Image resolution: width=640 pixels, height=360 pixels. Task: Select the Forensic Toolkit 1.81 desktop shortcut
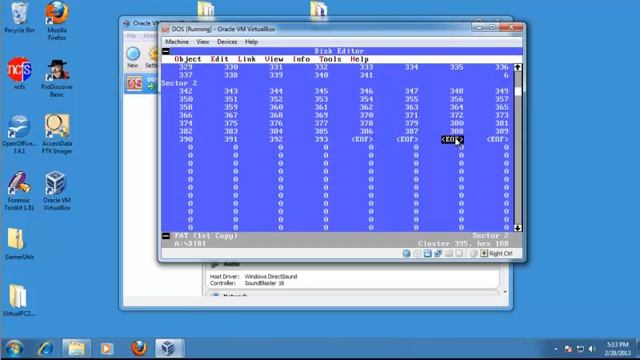click(x=19, y=191)
